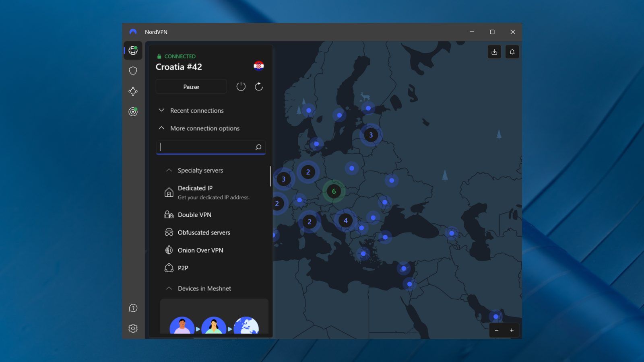Reconnect using the refresh icon

point(259,86)
